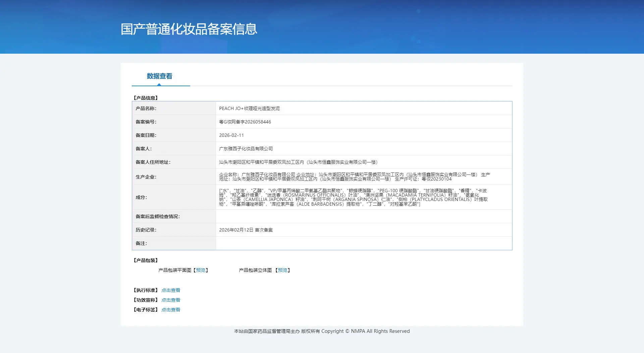Click the 产品名称 row label

(x=146, y=108)
